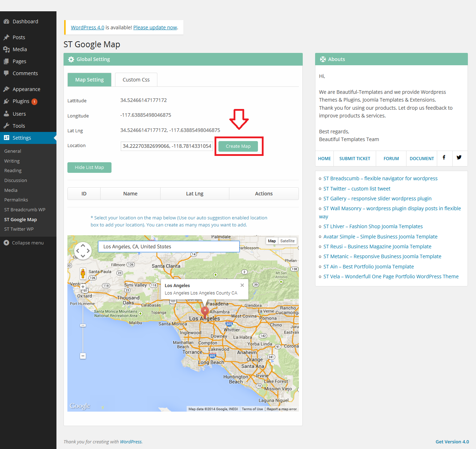The image size is (476, 449).
Task: Click the Users person icon
Action: click(x=6, y=114)
